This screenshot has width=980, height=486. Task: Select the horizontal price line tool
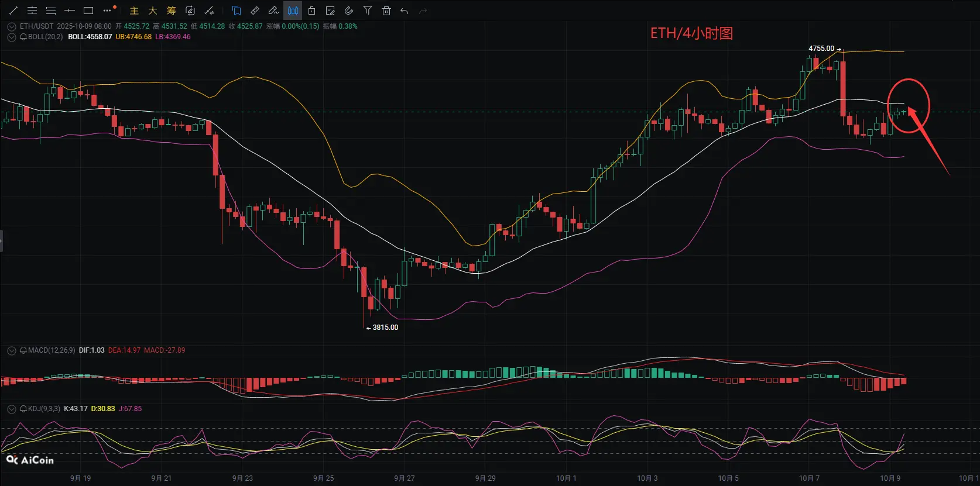coord(70,11)
